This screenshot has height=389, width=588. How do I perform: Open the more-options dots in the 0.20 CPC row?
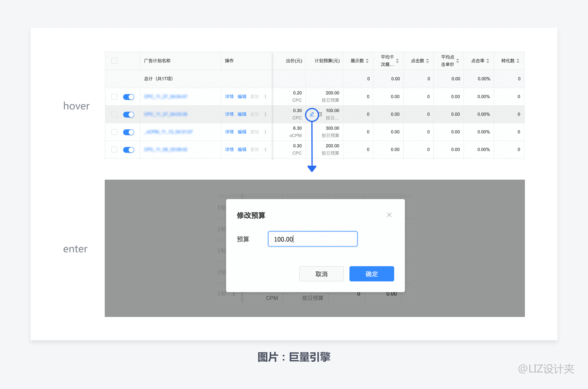click(x=265, y=97)
